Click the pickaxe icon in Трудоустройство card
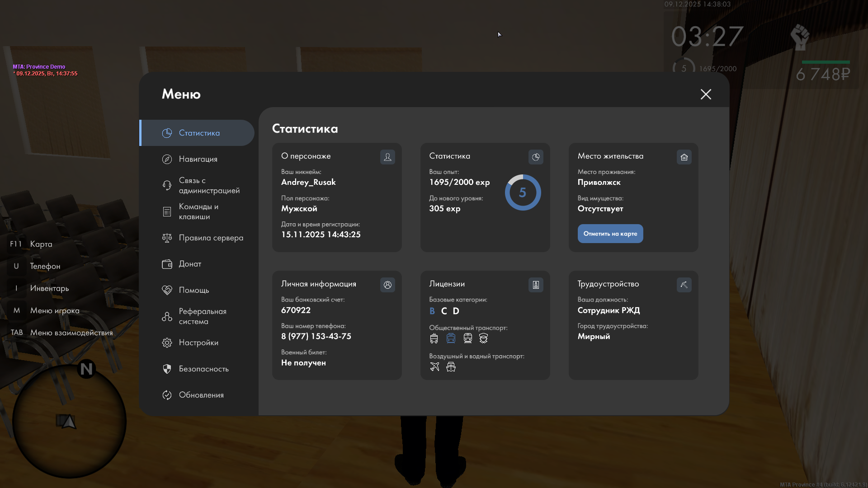The height and width of the screenshot is (488, 868). 684,285
